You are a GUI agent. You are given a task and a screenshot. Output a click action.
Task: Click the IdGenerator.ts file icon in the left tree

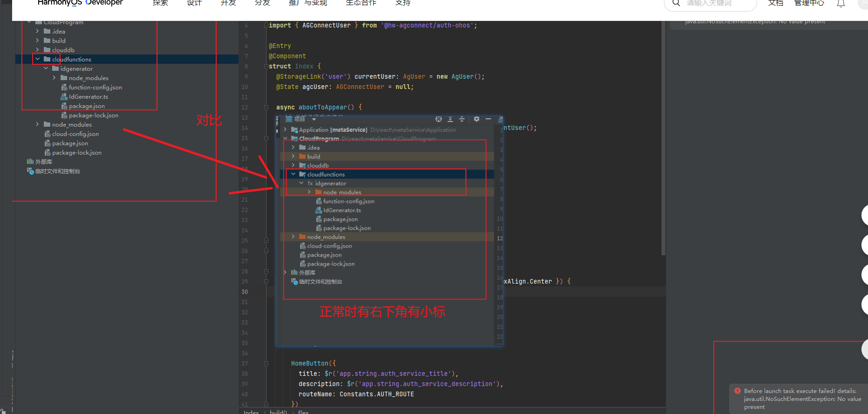64,97
